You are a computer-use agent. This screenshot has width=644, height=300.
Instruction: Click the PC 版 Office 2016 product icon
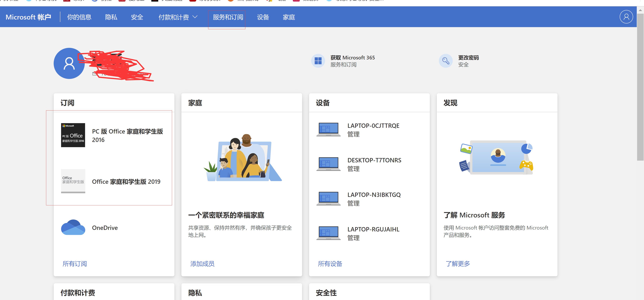click(73, 135)
